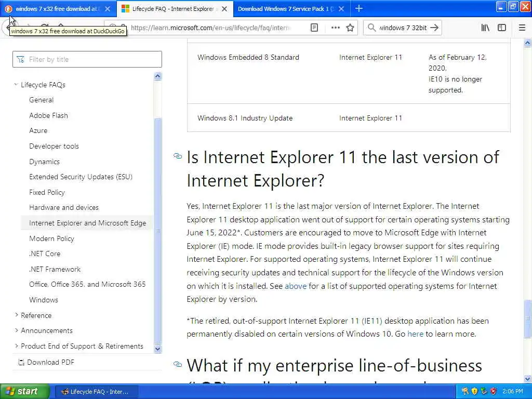Select Internet Explorer and Microsoft Edge entry

[x=87, y=223]
